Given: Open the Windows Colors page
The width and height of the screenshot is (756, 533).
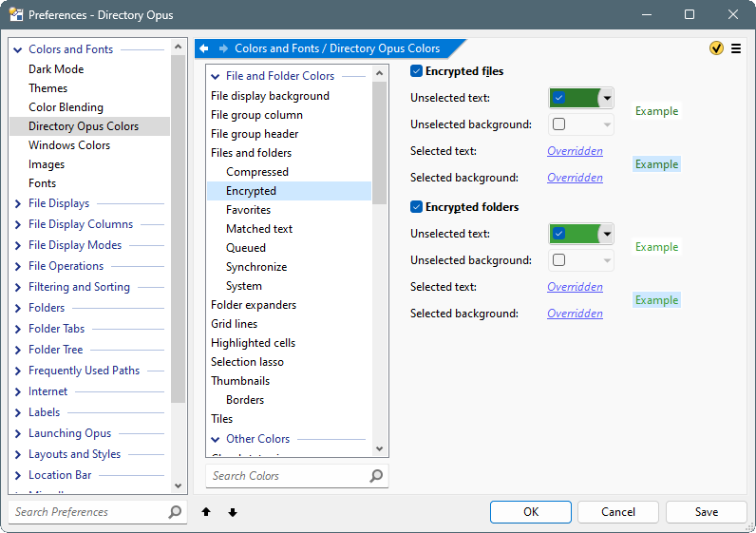Looking at the screenshot, I should (69, 145).
